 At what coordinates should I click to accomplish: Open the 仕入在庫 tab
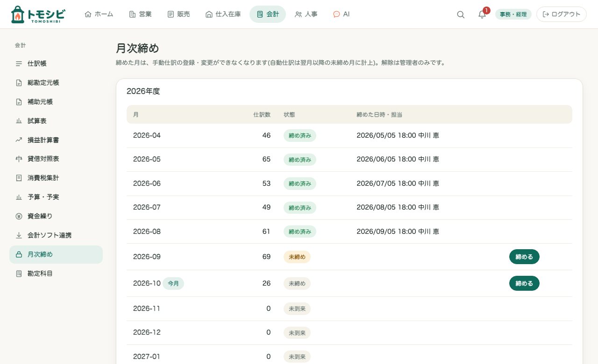coord(223,14)
